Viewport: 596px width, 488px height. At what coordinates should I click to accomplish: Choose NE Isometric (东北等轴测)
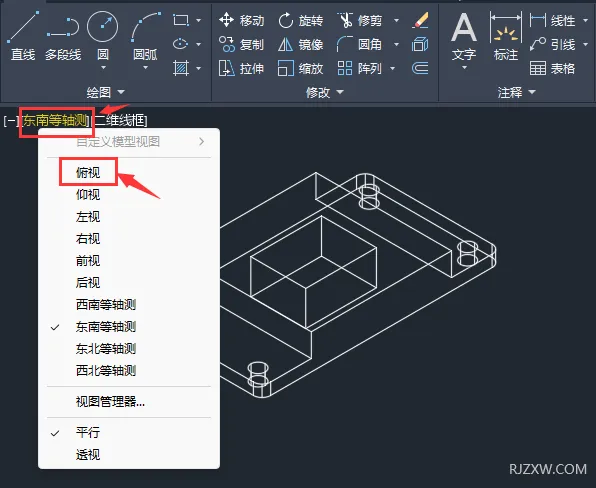coord(129,349)
